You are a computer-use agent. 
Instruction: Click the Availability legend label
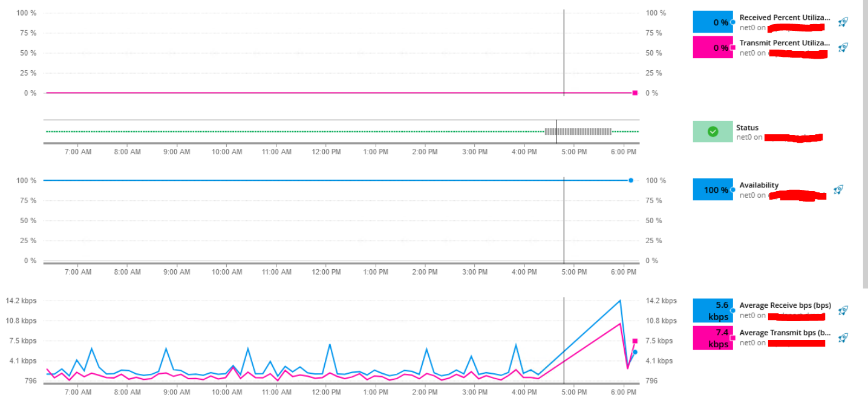[759, 185]
